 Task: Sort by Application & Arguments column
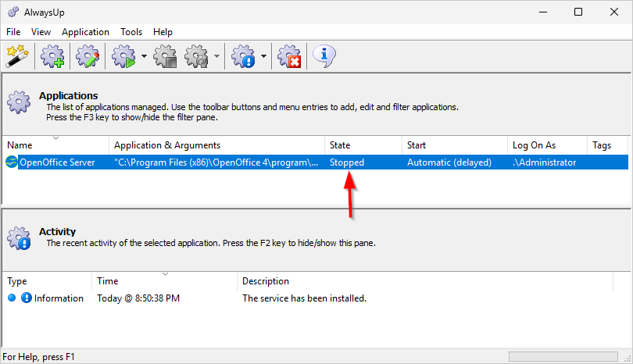pos(216,145)
